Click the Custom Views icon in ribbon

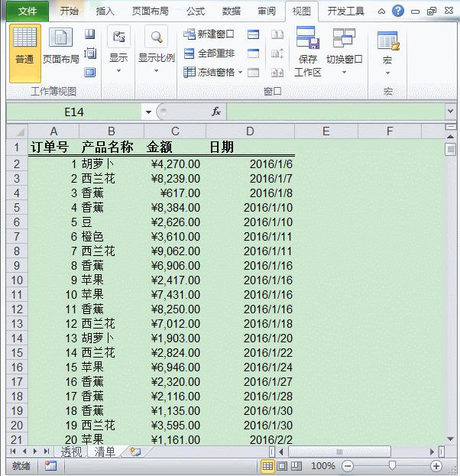(x=90, y=53)
